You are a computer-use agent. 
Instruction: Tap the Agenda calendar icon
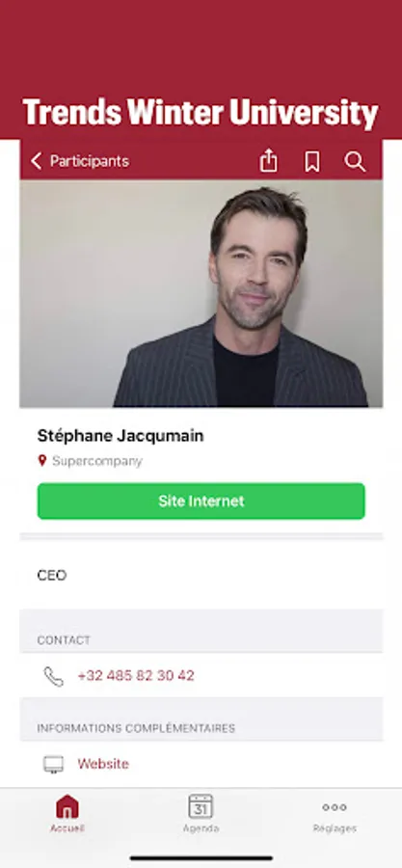201,806
